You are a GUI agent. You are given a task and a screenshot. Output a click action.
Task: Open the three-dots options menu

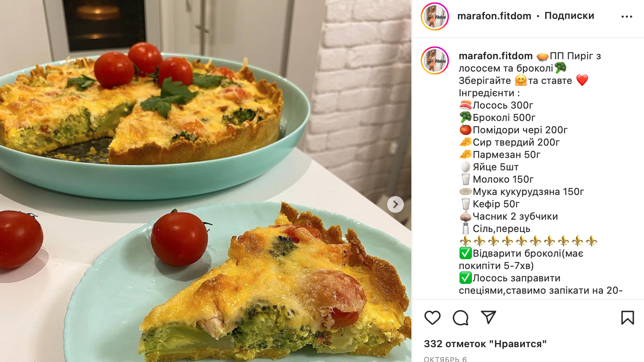627,16
